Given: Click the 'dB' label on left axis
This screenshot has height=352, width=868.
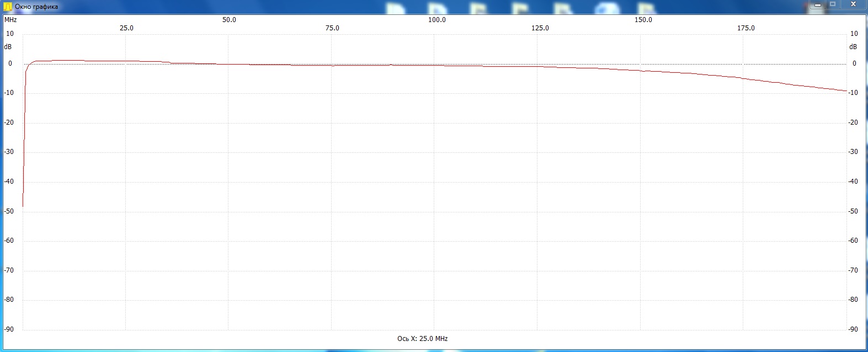Looking at the screenshot, I should tap(8, 47).
